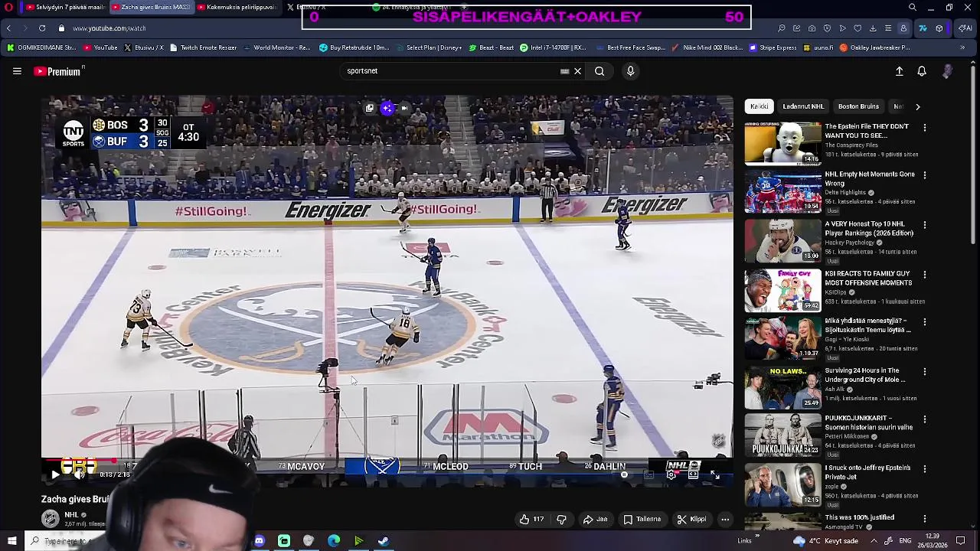Open taskbar clock showing 12.39
The height and width of the screenshot is (551, 980).
[x=933, y=540]
